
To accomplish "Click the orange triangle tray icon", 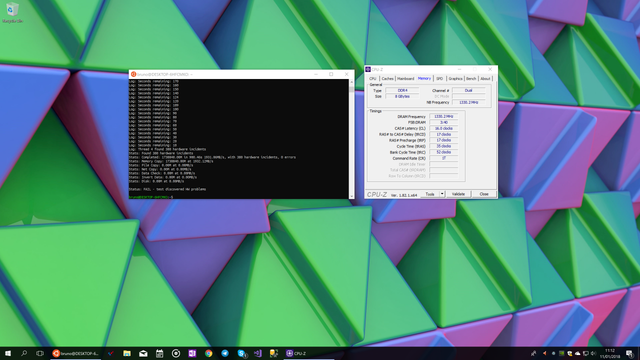I will coord(545,353).
